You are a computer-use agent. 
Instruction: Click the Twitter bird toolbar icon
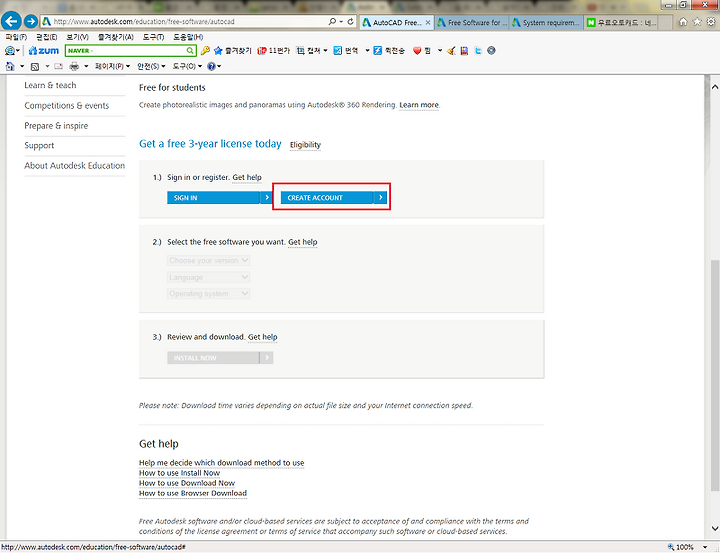click(x=478, y=51)
